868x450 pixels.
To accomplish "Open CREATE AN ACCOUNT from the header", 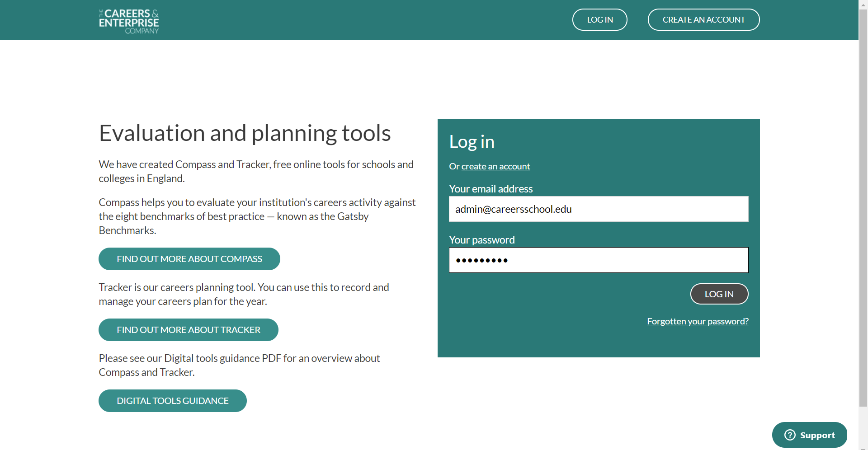I will pyautogui.click(x=703, y=20).
